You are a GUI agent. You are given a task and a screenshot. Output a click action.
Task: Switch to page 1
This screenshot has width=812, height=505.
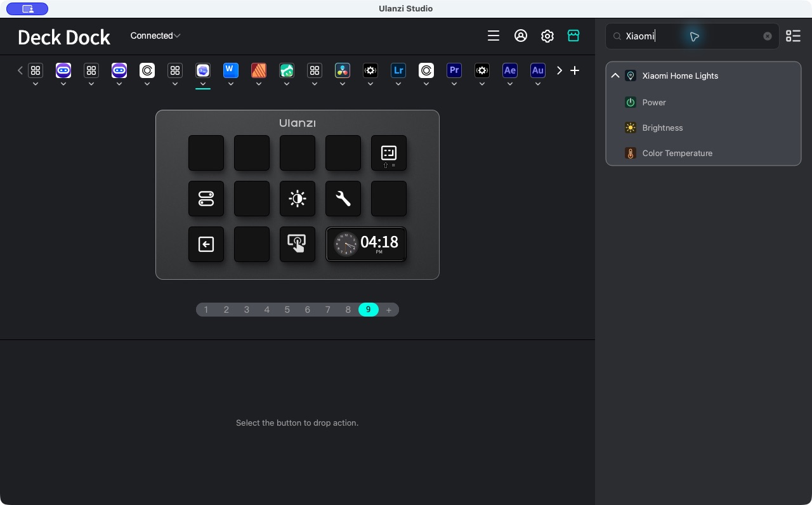tap(206, 310)
